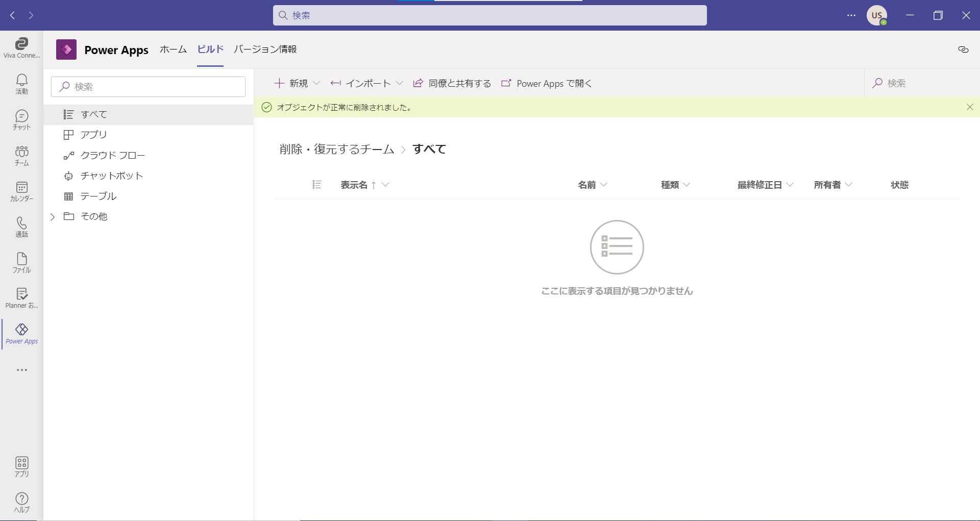Switch to the ホーム tab
Screen dimensions: 980x521
[x=173, y=49]
